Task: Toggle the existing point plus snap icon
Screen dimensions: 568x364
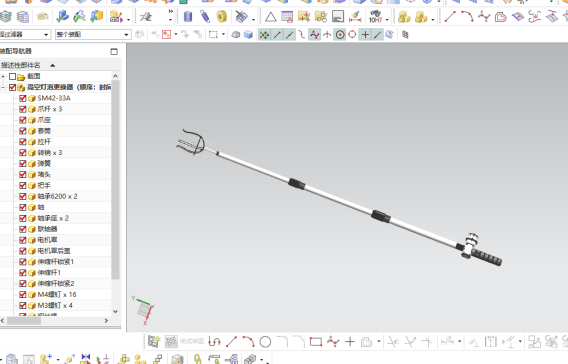Action: (365, 35)
